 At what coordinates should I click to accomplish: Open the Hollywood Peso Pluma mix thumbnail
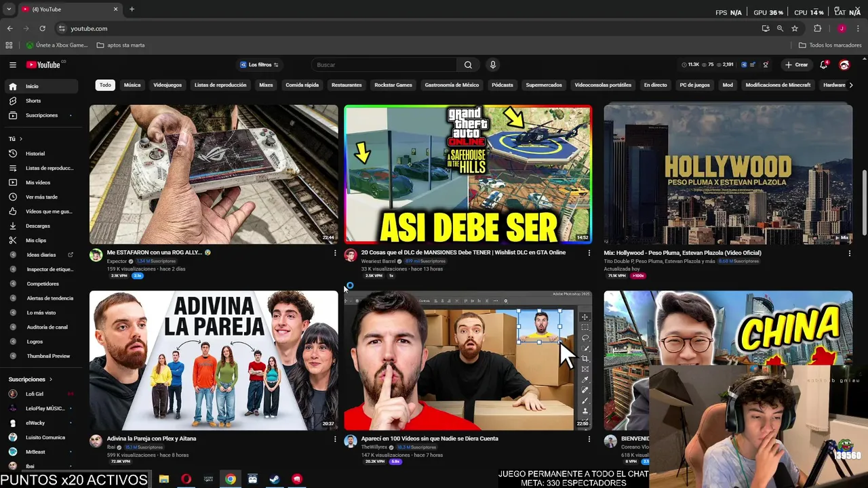click(x=728, y=174)
